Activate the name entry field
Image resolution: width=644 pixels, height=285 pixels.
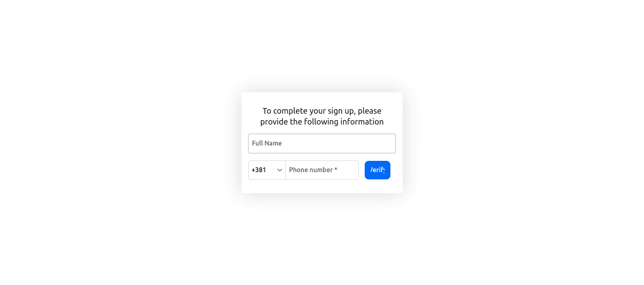click(322, 144)
